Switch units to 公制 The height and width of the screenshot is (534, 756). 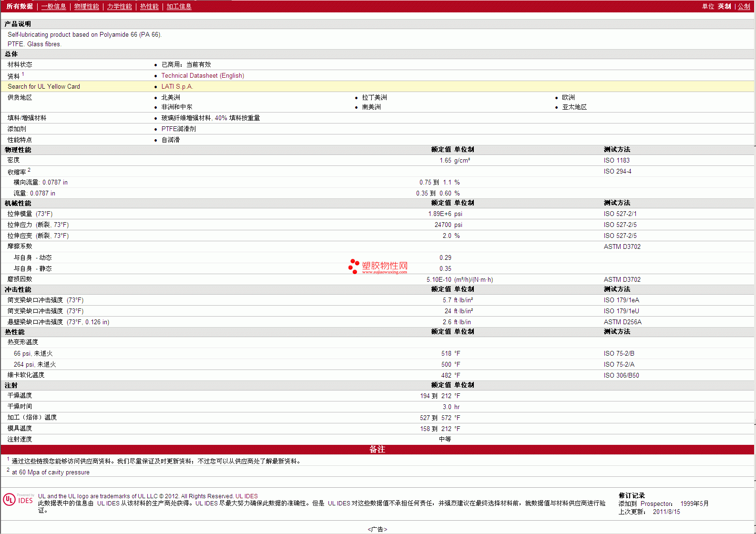(x=744, y=6)
